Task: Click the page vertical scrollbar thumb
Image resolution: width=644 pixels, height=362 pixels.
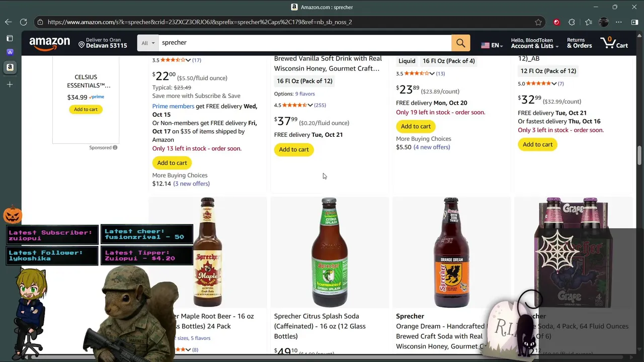Action: pyautogui.click(x=639, y=154)
